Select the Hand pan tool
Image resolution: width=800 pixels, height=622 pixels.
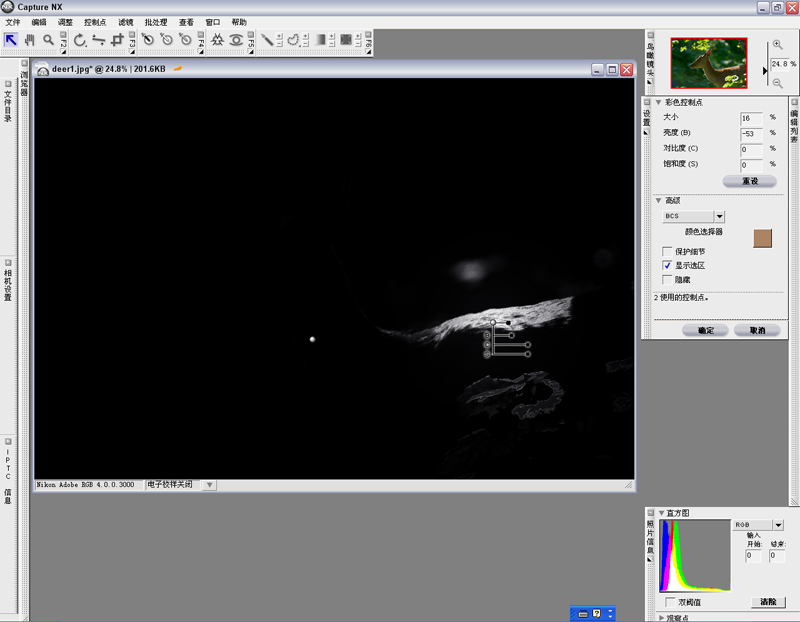(x=30, y=40)
